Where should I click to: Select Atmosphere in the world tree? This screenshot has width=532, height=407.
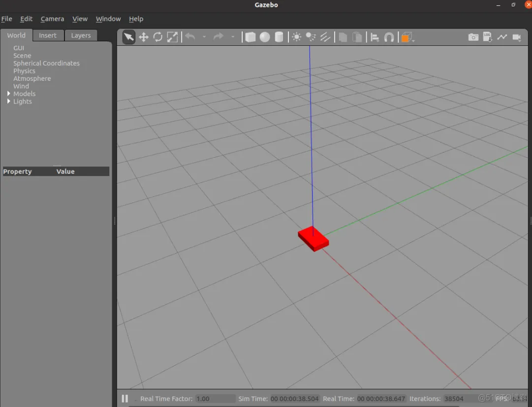coord(32,78)
